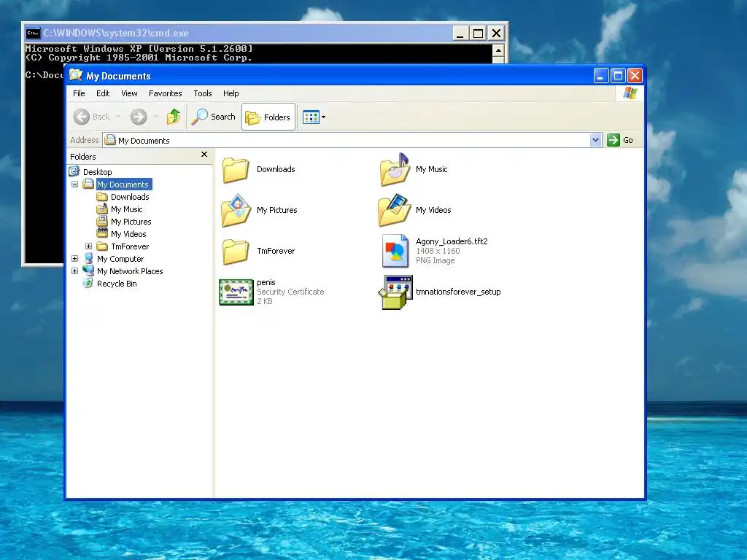The width and height of the screenshot is (747, 560).
Task: Close the Folders pane
Action: click(x=204, y=155)
